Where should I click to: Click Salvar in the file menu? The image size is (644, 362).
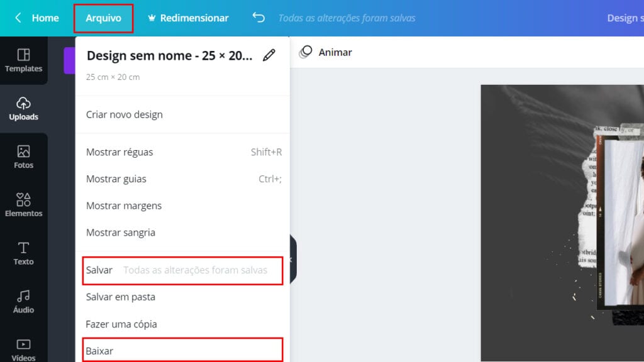click(x=182, y=270)
